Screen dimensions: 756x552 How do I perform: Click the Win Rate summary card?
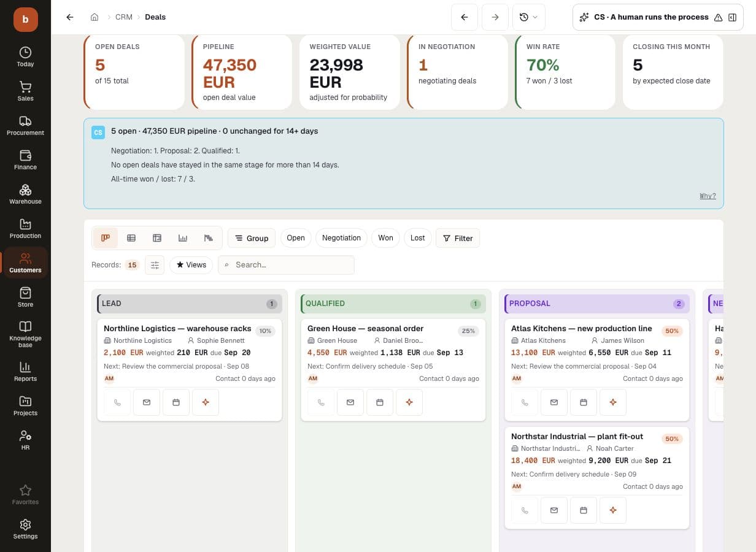[565, 72]
